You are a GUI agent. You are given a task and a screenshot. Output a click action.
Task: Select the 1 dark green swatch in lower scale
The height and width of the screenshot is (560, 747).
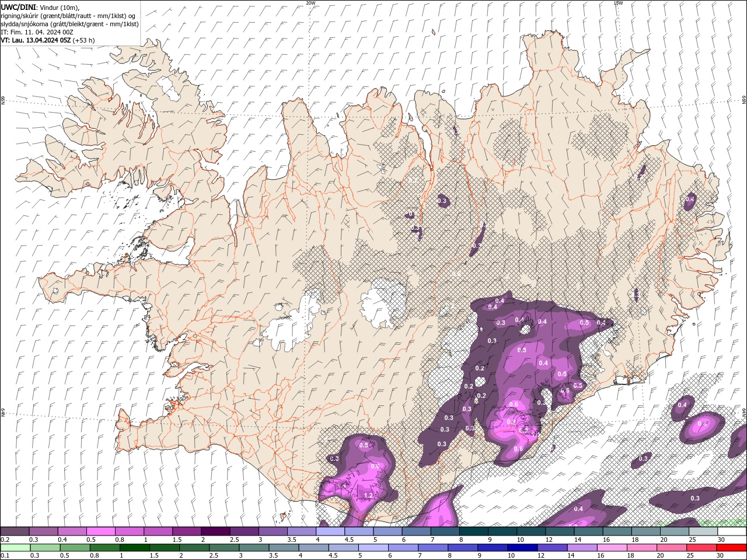[x=134, y=548]
